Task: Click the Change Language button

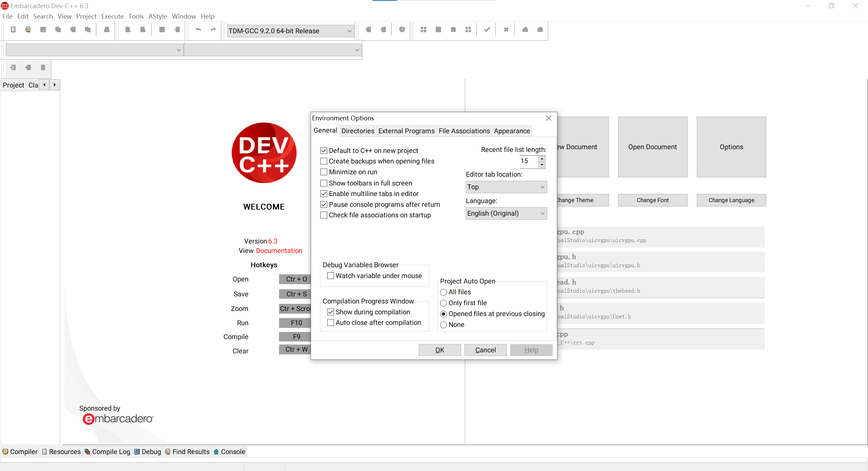Action: [x=731, y=200]
